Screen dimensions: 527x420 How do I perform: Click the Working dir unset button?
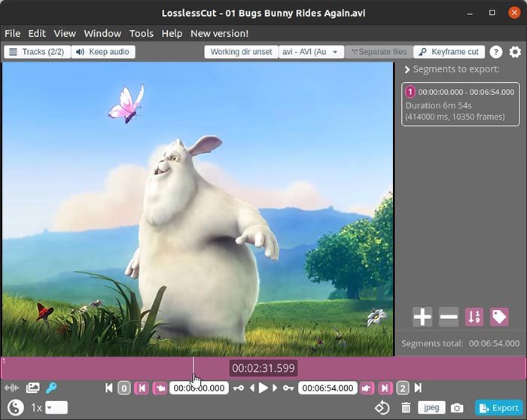click(240, 52)
